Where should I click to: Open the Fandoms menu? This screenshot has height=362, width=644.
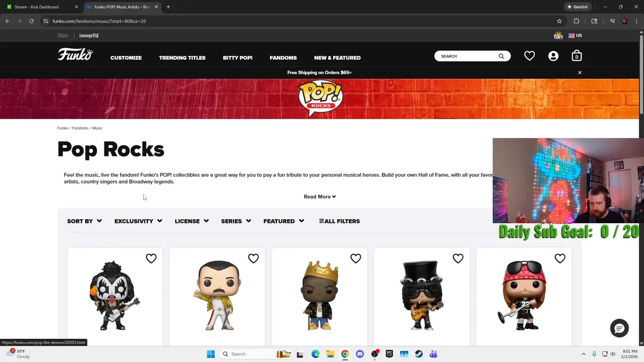click(x=283, y=58)
